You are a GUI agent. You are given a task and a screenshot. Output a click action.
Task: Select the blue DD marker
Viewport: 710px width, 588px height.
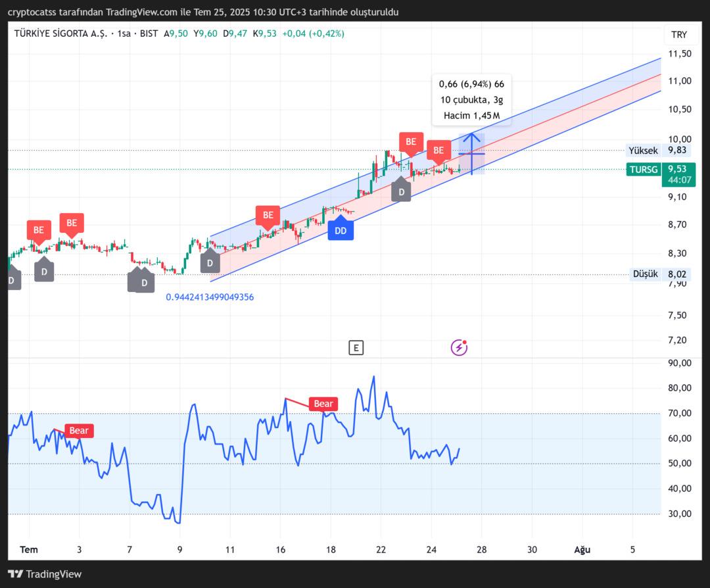341,230
